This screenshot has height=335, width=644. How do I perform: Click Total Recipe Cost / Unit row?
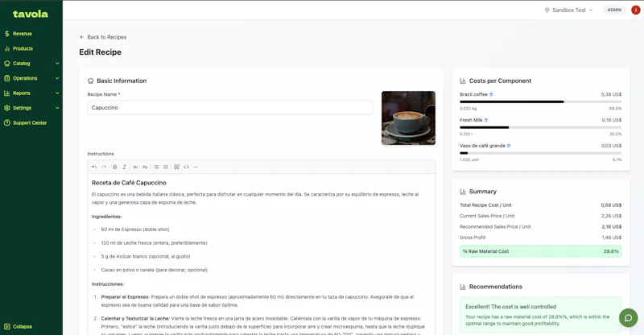click(540, 205)
